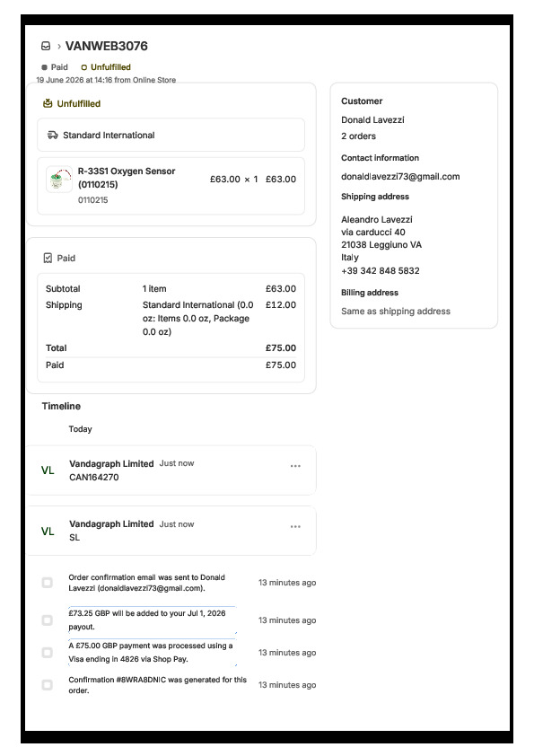Click the orders inbox icon beside VANWEB3076

46,46
